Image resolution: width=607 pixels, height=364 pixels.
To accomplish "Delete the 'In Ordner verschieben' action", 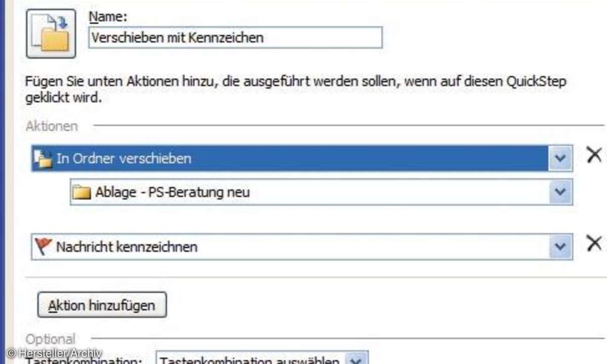I will pos(594,155).
